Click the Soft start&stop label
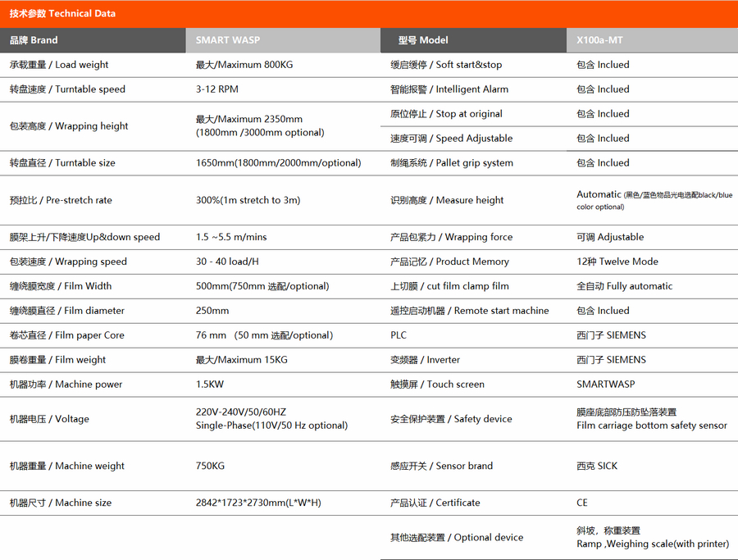 click(x=446, y=65)
